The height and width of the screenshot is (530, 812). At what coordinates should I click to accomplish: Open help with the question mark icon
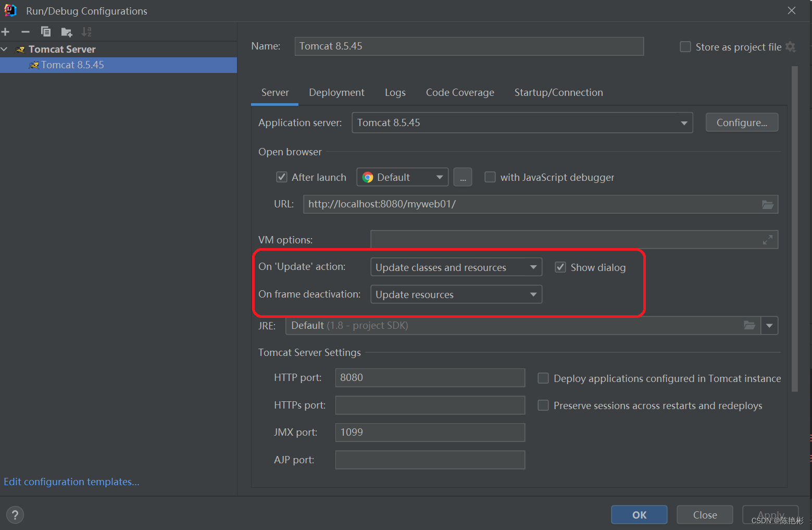coord(15,515)
